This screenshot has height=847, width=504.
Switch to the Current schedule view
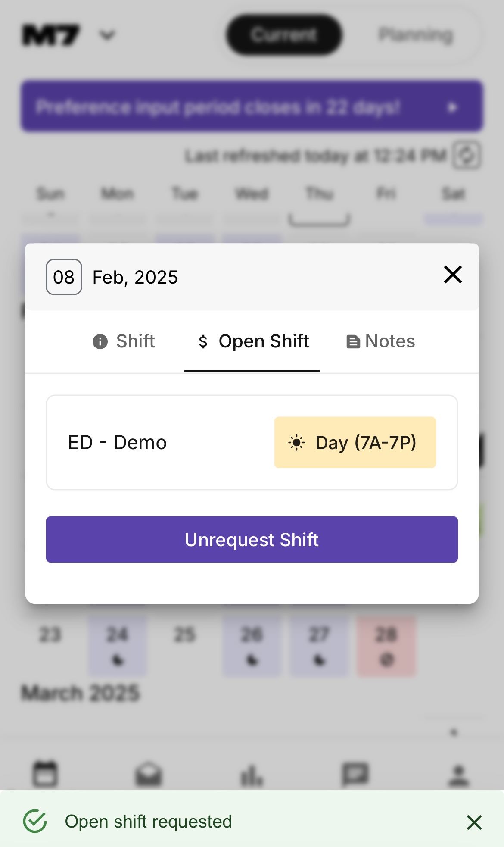point(284,35)
